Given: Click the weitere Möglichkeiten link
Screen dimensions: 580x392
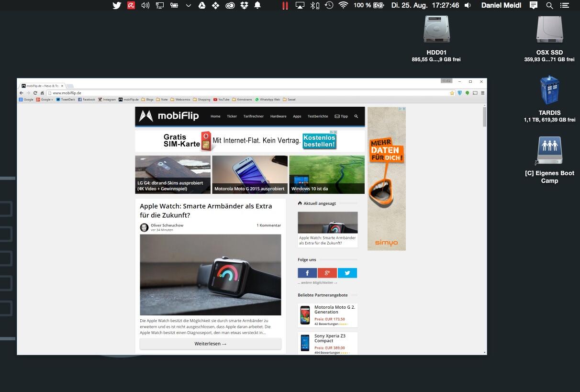Looking at the screenshot, I should pos(317,282).
